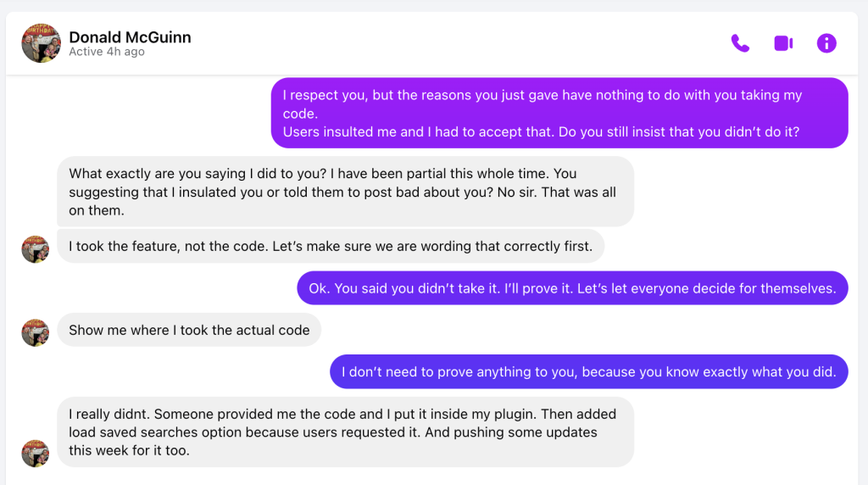This screenshot has height=485, width=868.
Task: Click the "I don't need to prove" bubble
Action: (588, 372)
